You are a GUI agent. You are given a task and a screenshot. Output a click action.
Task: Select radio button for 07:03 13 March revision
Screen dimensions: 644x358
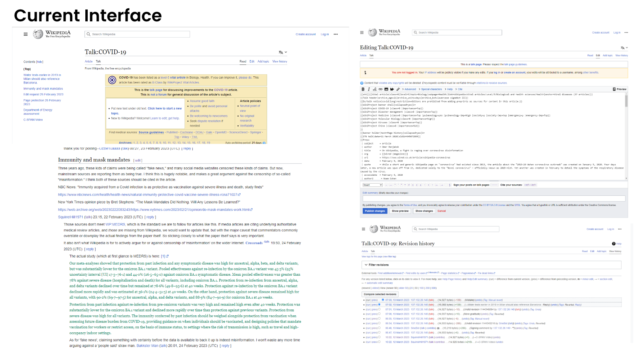coord(383,300)
